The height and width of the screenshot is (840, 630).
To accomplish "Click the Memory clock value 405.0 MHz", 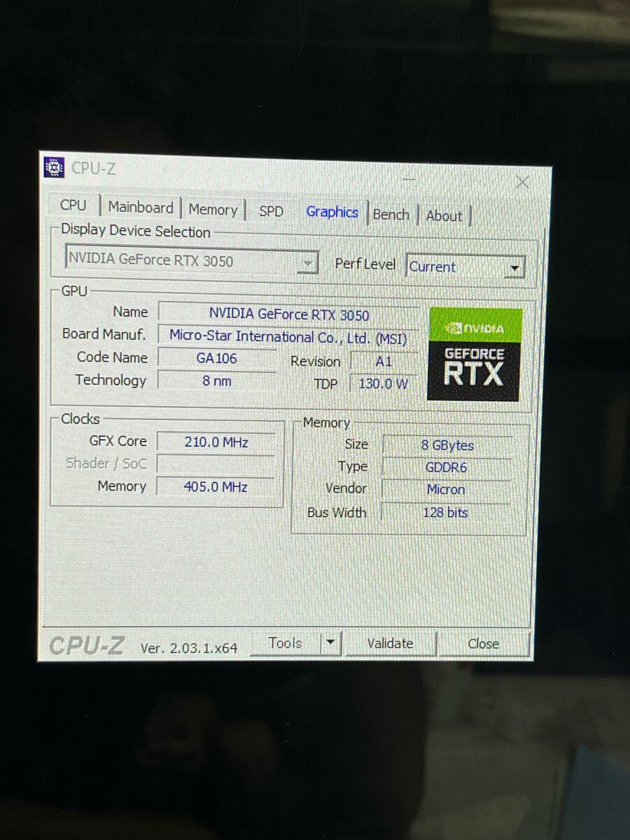I will pyautogui.click(x=216, y=486).
